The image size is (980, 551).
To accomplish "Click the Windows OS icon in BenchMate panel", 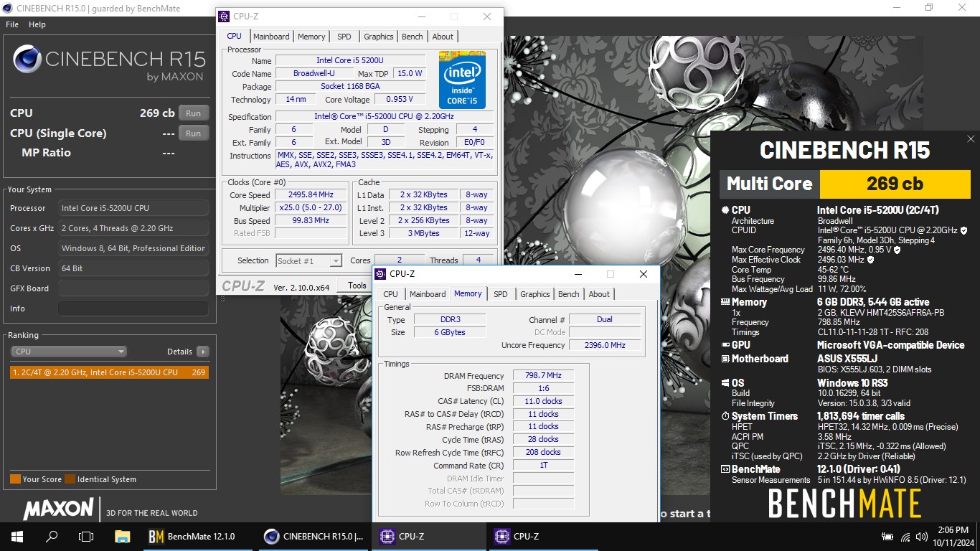I will click(725, 383).
